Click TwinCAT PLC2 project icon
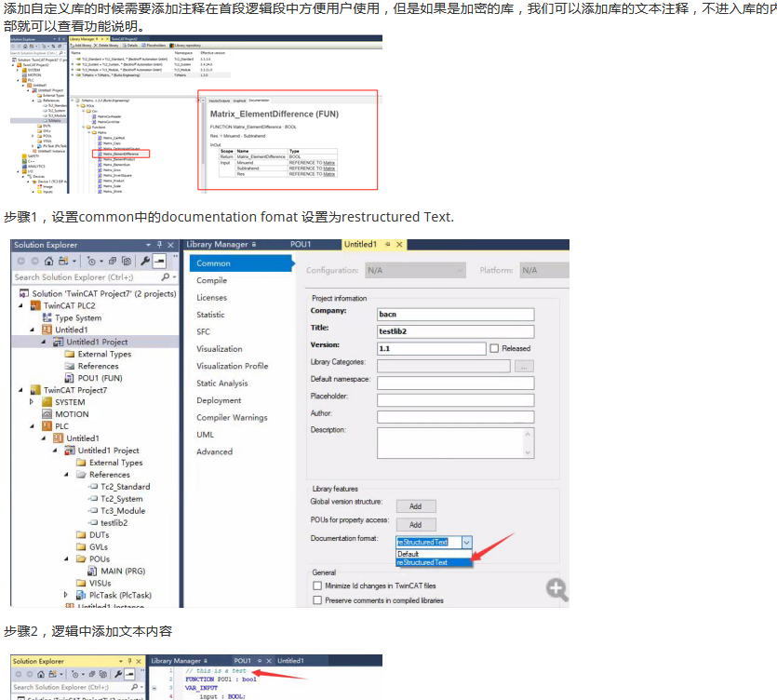 [35, 306]
